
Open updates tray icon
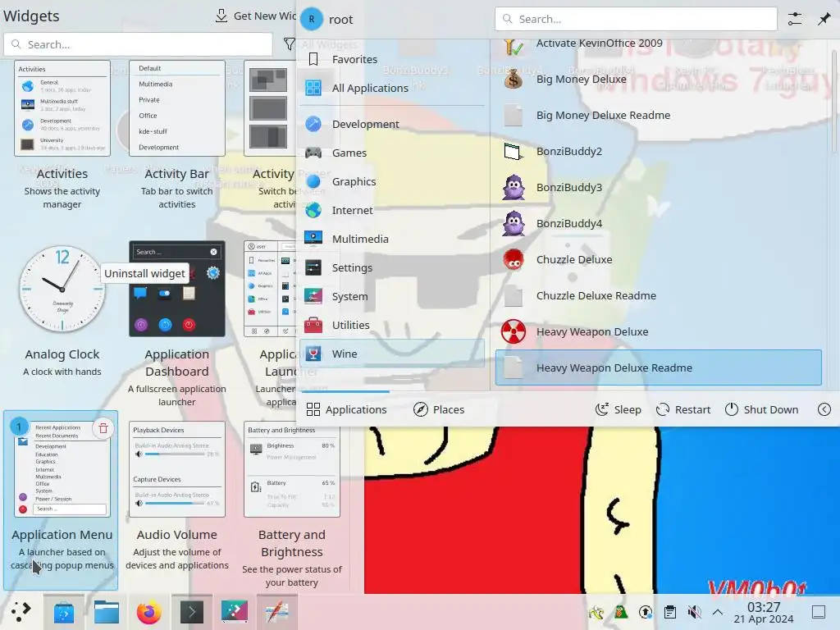646,612
